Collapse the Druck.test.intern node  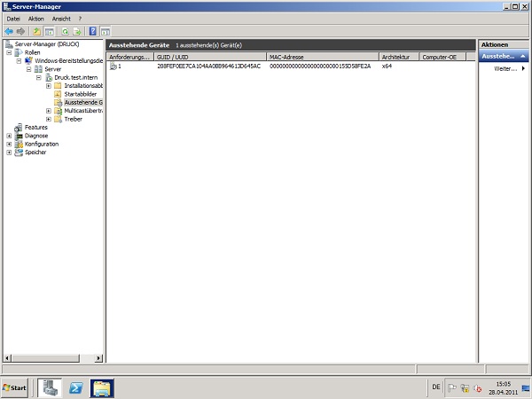click(39, 78)
